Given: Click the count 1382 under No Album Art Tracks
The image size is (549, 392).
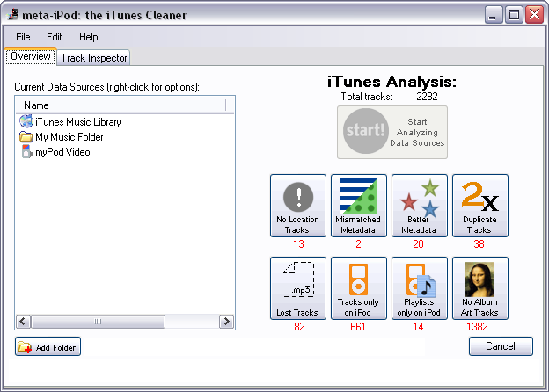Looking at the screenshot, I should [x=477, y=327].
